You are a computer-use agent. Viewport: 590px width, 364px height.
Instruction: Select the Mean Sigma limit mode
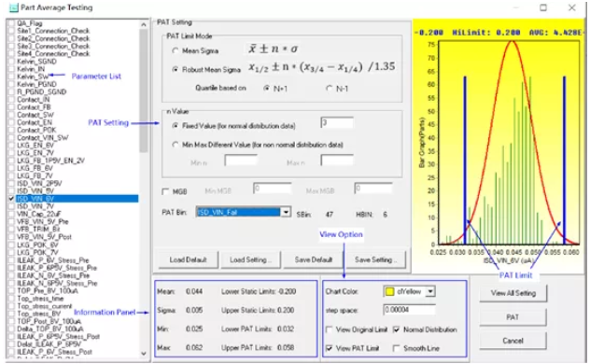[x=175, y=50]
